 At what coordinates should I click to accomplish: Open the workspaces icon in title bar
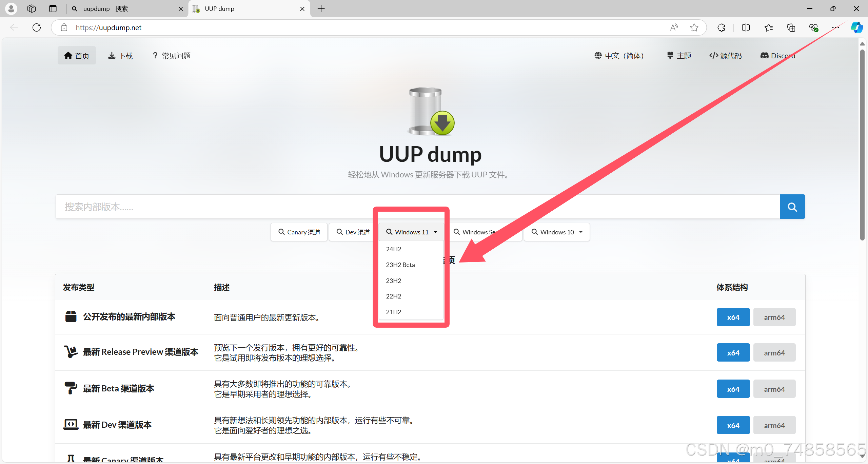32,9
